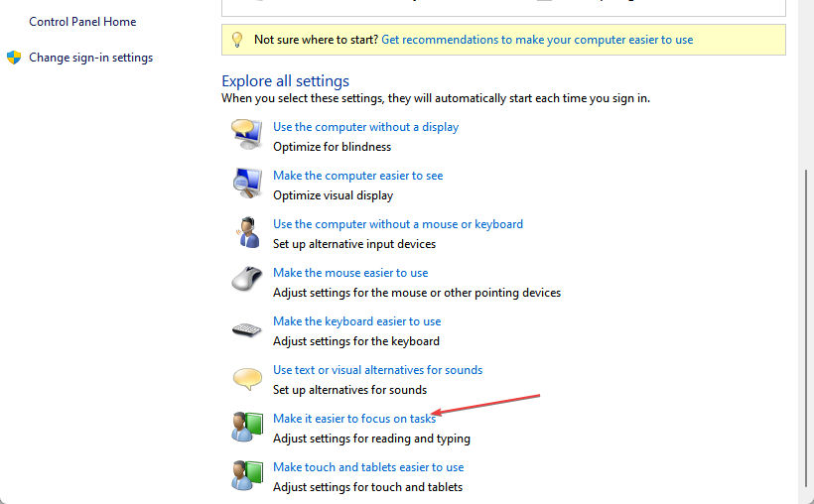814x504 pixels.
Task: Click the icon beside touch and tablets
Action: (x=247, y=475)
